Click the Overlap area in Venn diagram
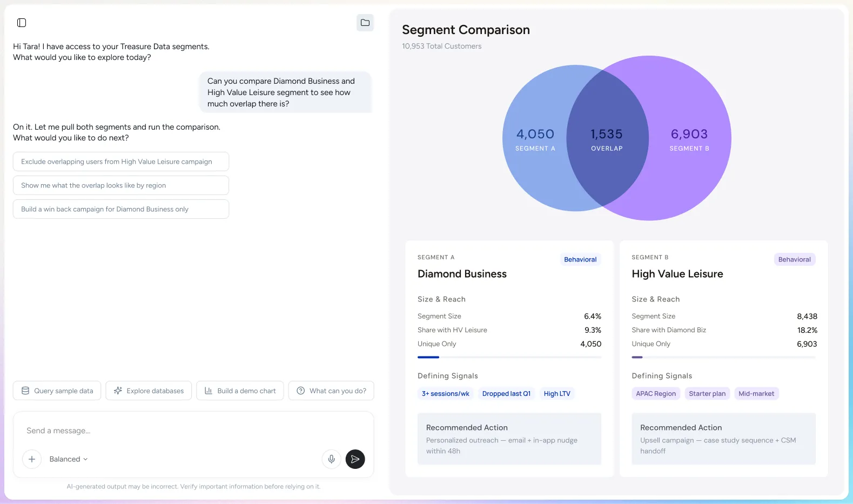 [x=607, y=139]
